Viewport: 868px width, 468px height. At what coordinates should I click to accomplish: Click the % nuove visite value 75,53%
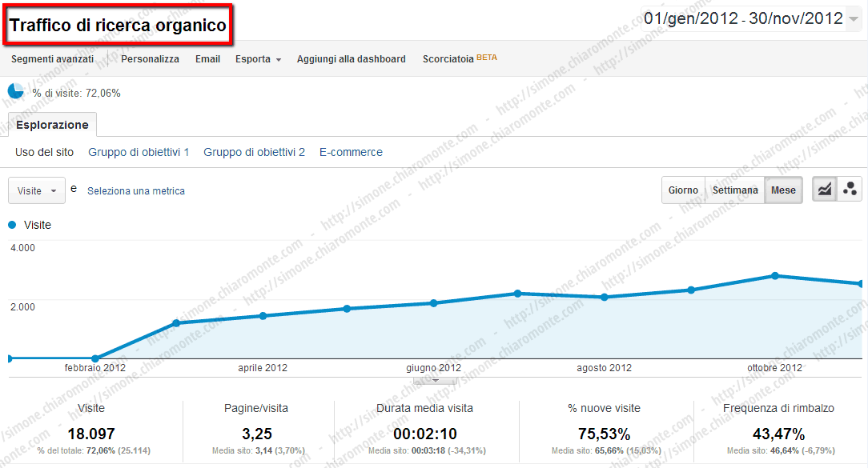[604, 434]
